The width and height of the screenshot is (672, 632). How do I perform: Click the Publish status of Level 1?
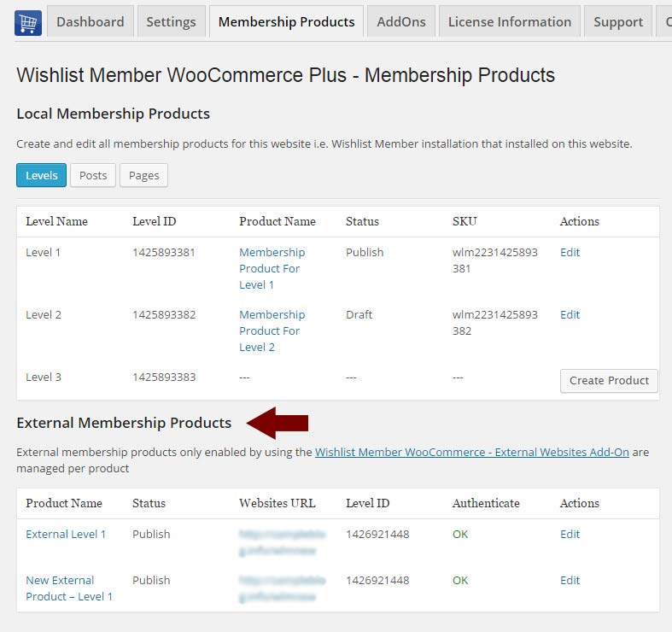[365, 252]
